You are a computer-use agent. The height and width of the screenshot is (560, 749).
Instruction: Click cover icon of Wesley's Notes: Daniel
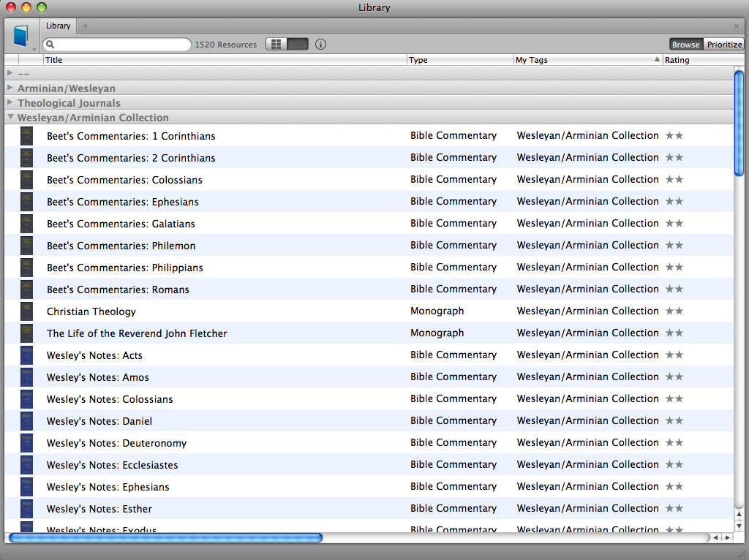pyautogui.click(x=27, y=422)
